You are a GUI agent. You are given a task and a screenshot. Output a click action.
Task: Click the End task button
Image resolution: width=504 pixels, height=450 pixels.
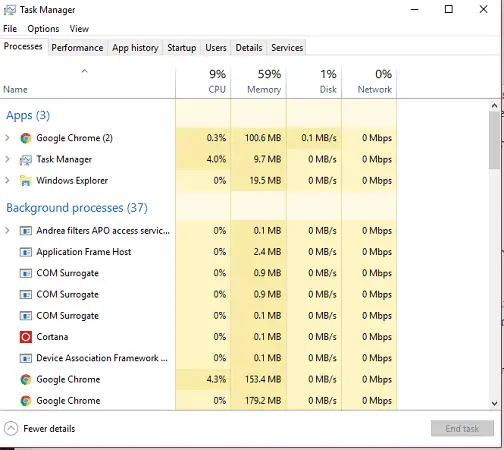[462, 428]
